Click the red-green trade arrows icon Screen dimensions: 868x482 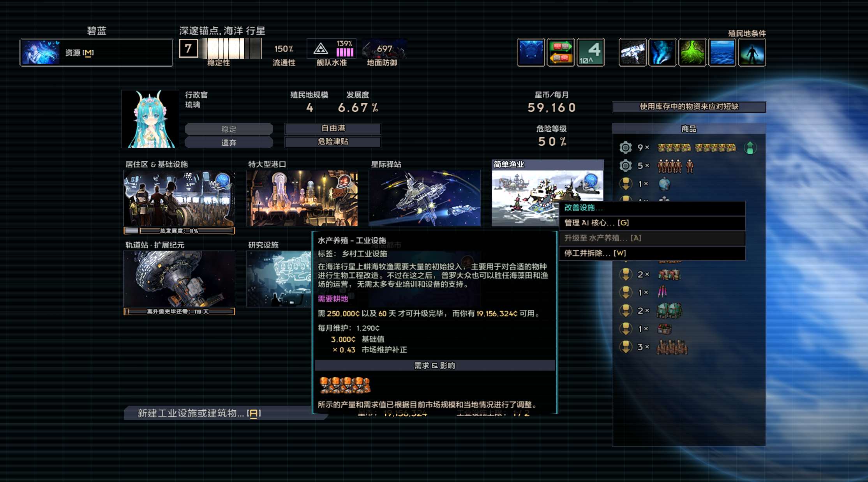click(561, 53)
